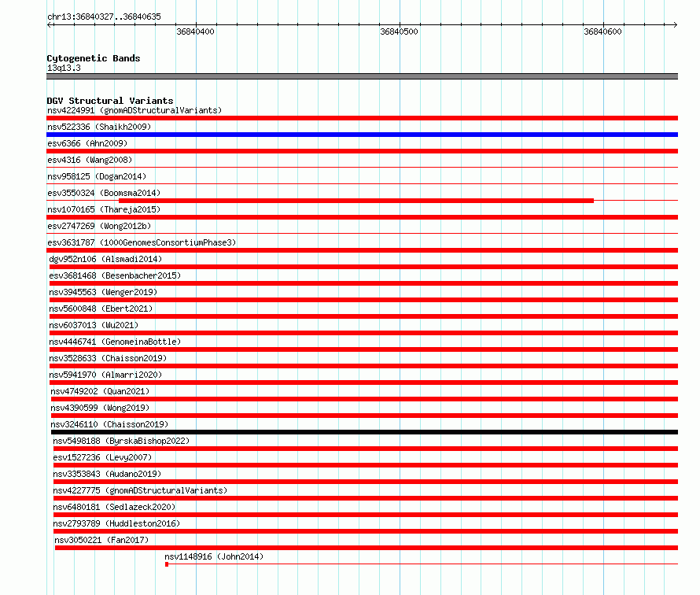700x595 pixels.
Task: Click nsv5600848 (Ebert2021) label
Action: (101, 309)
